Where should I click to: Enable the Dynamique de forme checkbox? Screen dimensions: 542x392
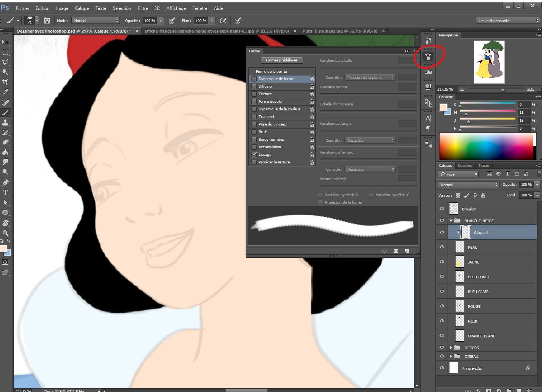[254, 78]
